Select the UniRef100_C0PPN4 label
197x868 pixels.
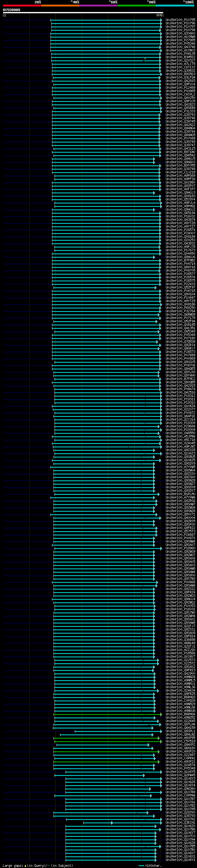pos(180,796)
